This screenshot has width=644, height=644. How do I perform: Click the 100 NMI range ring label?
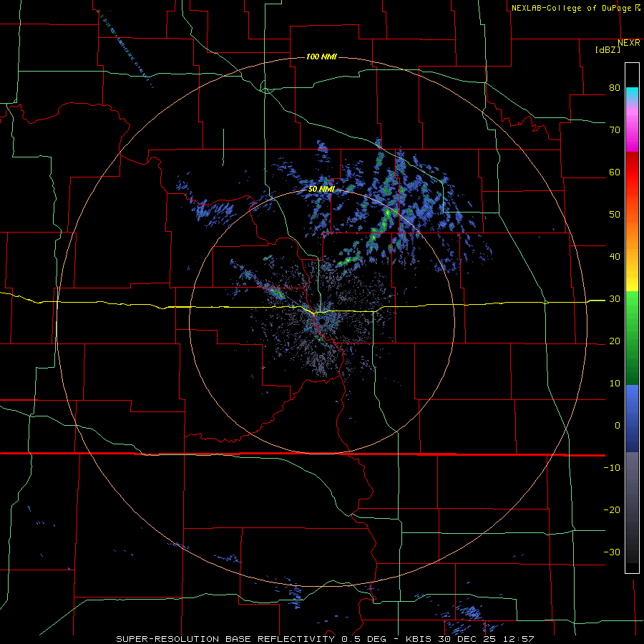click(x=321, y=57)
